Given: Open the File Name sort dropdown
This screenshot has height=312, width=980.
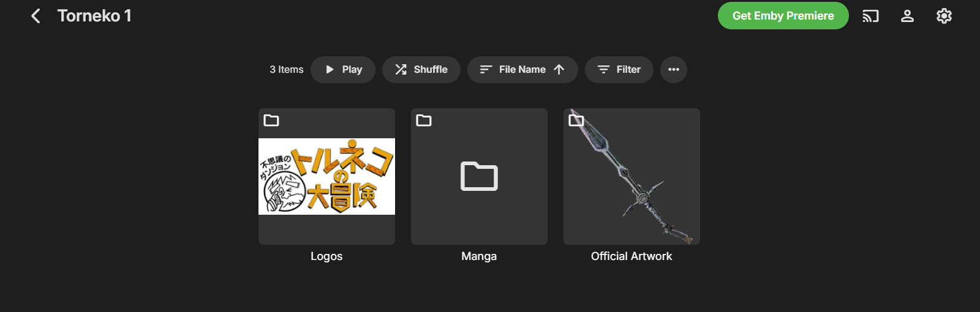Looking at the screenshot, I should (x=522, y=70).
